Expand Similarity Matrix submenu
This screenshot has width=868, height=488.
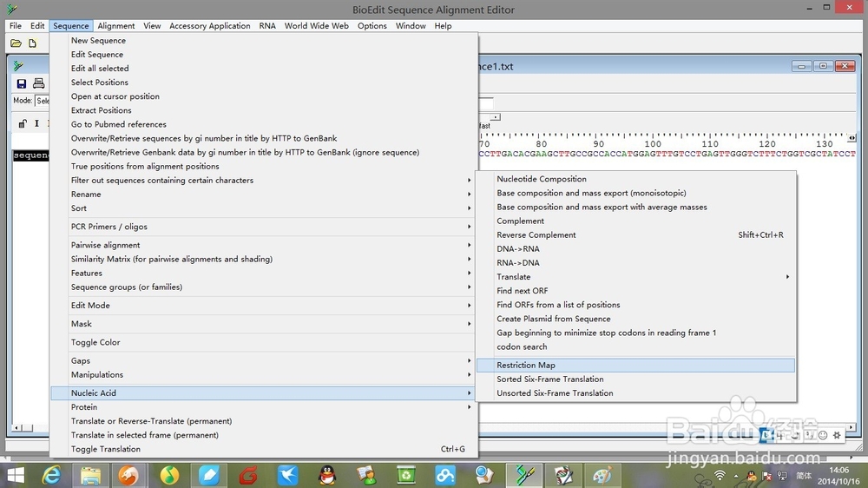tap(264, 259)
